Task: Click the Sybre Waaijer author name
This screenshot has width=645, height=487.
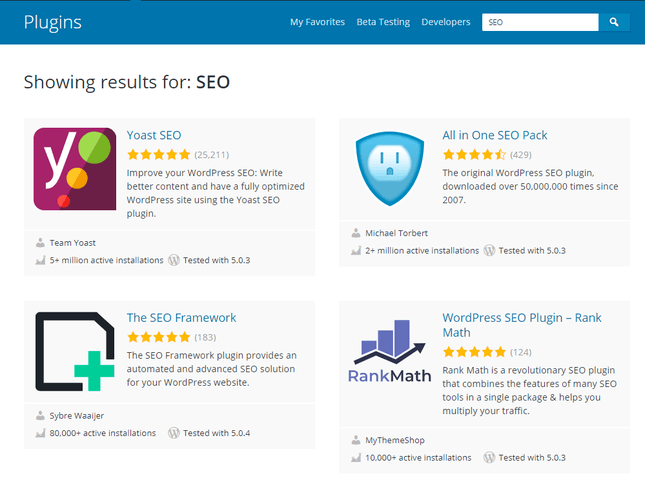Action: 77,416
